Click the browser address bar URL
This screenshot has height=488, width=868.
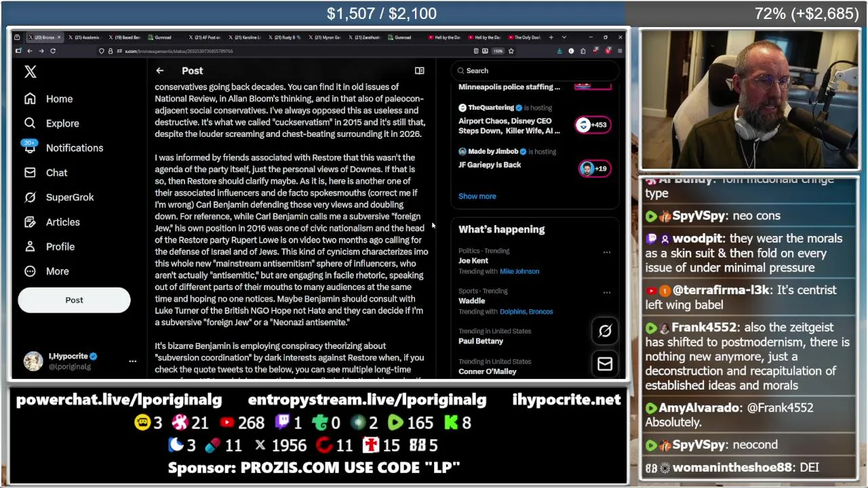pyautogui.click(x=179, y=51)
